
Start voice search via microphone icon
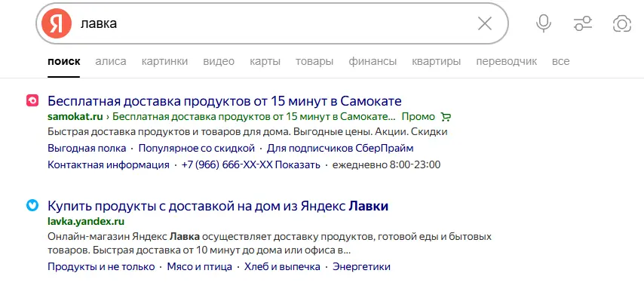[x=544, y=24]
